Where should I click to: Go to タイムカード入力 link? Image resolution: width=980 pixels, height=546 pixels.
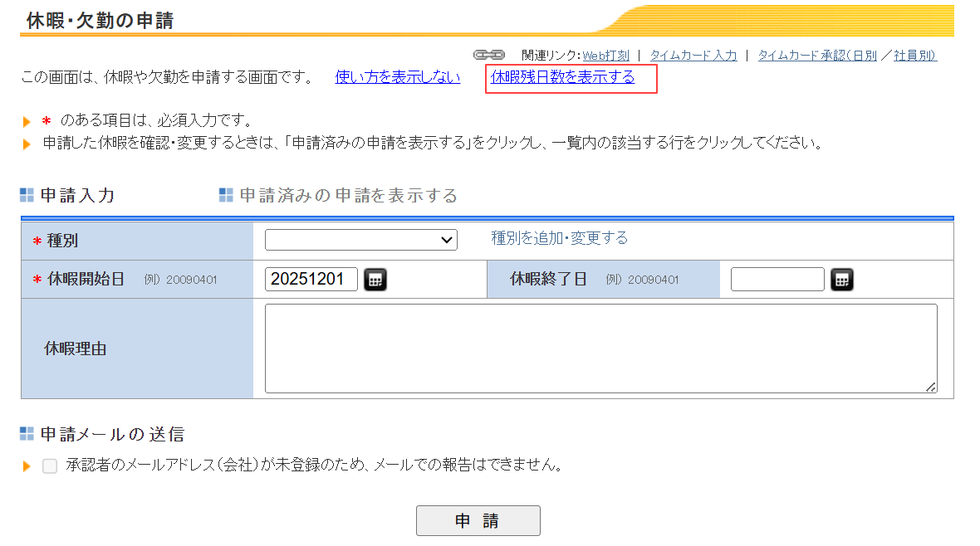[693, 56]
